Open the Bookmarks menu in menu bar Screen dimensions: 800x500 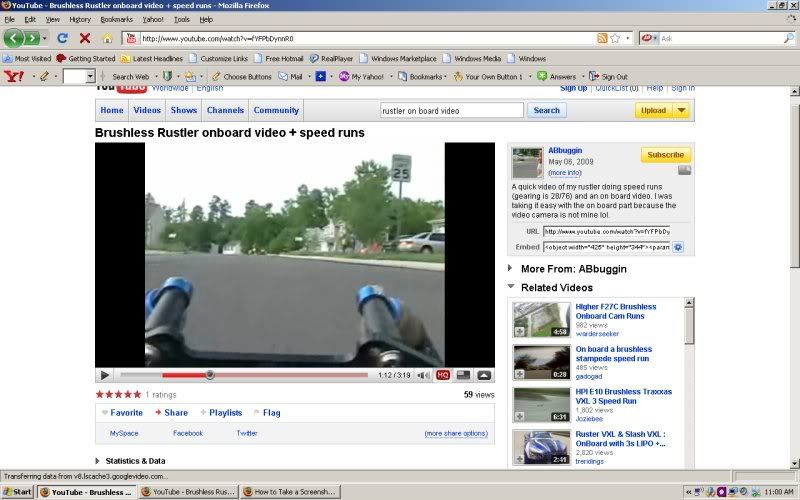(116, 19)
